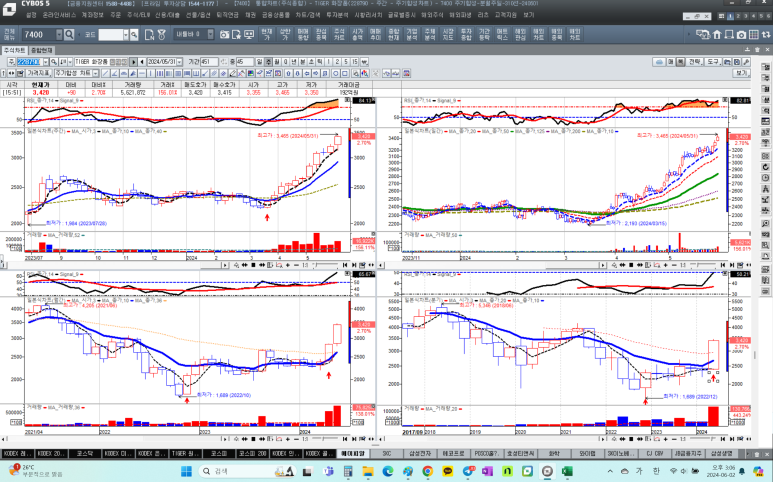Click the 시장지도 toolbar button
Viewport: 773px width, 482px height.
[x=448, y=34]
